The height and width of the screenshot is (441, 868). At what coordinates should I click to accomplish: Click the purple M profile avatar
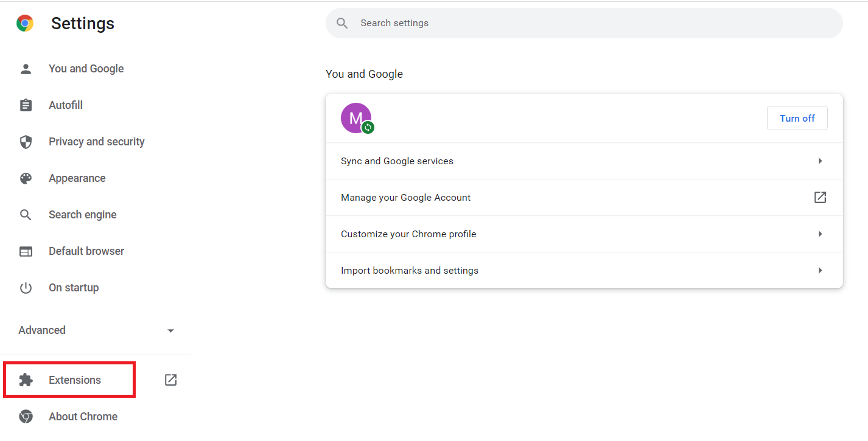356,118
